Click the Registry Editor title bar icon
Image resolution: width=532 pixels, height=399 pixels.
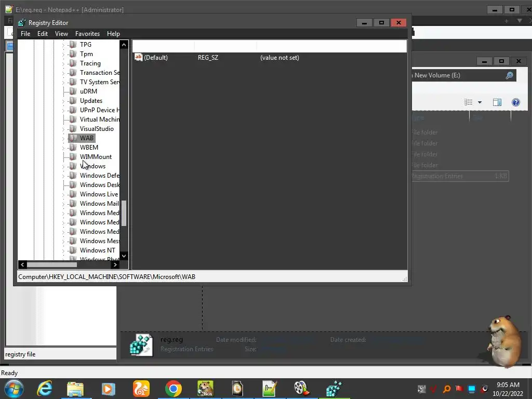(22, 23)
